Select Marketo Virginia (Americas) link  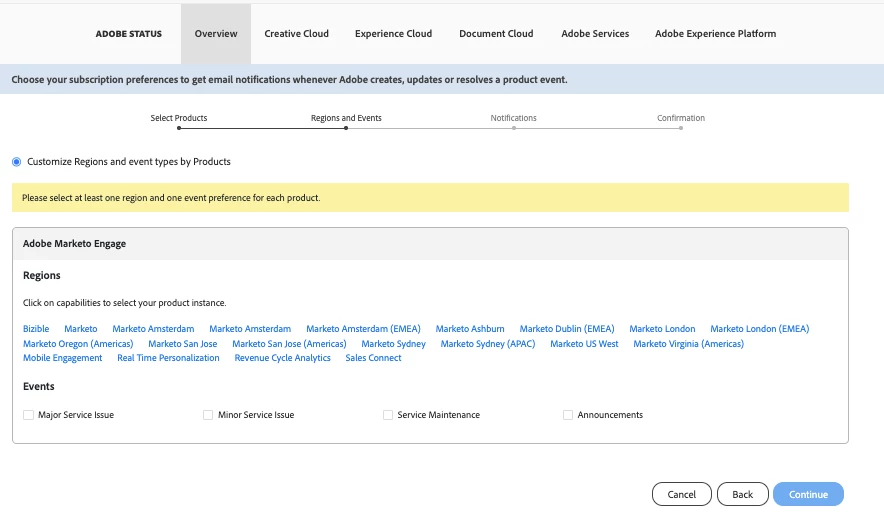(x=688, y=344)
